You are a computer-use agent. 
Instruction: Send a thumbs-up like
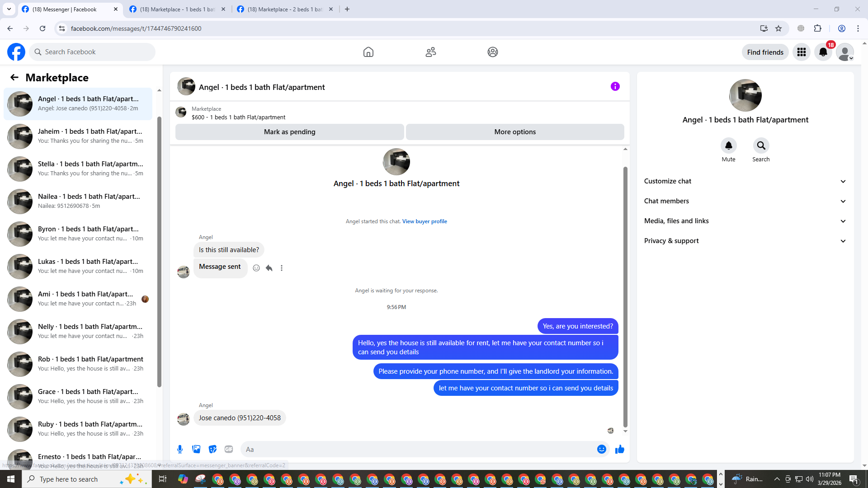coord(620,449)
